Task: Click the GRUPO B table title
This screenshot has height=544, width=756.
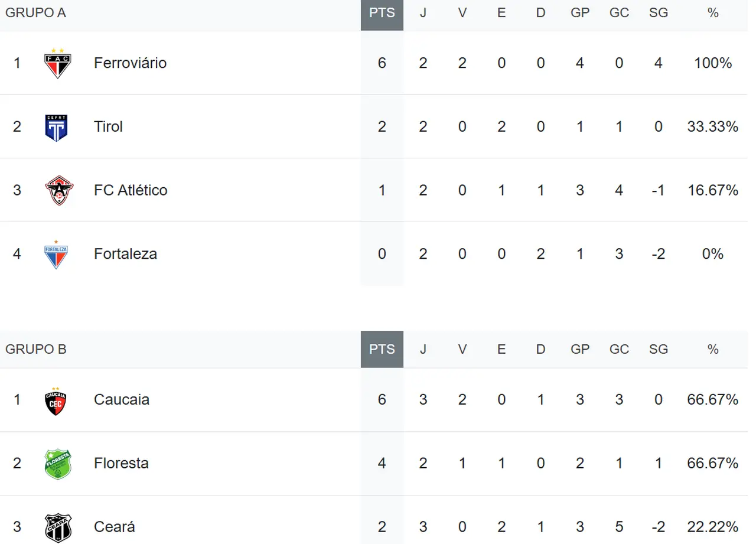Action: [x=36, y=349]
